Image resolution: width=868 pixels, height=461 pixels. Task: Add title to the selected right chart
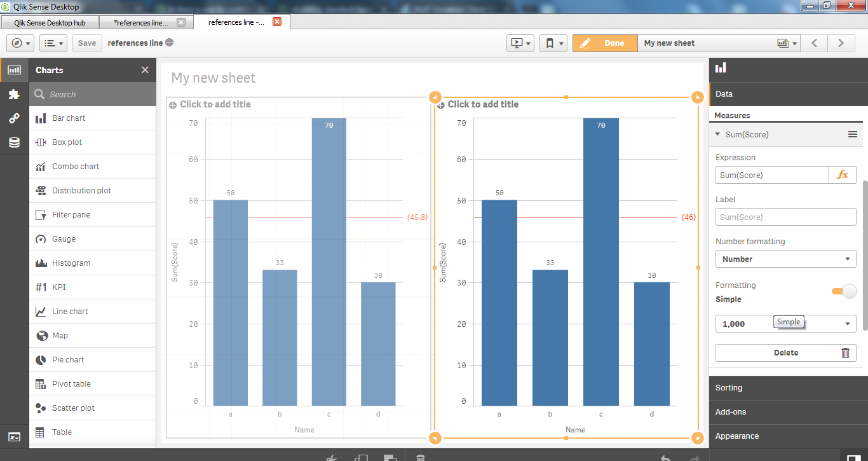coord(483,104)
